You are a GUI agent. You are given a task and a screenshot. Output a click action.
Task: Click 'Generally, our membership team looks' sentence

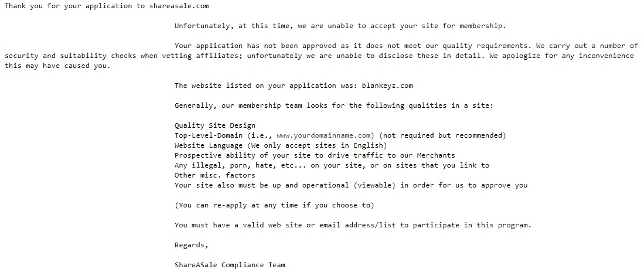coord(333,105)
